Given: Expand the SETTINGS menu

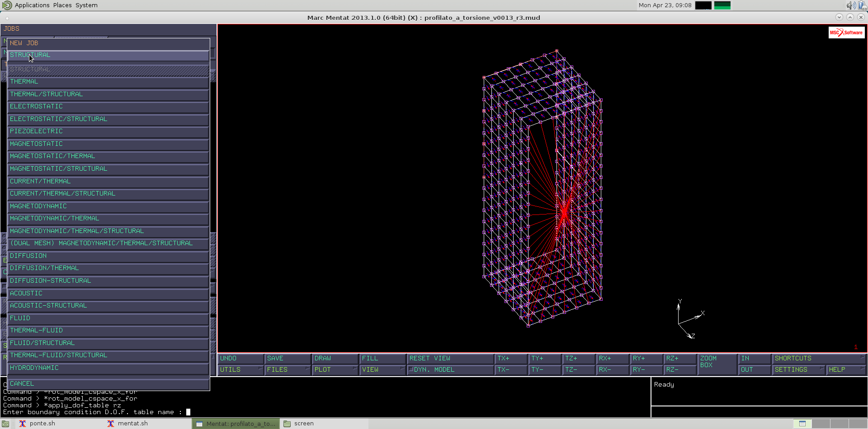Looking at the screenshot, I should [x=798, y=370].
